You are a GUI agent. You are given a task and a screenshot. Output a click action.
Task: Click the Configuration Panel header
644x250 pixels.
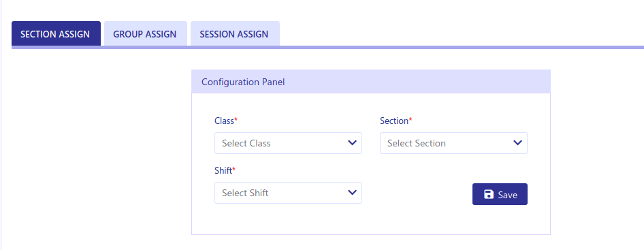tap(370, 82)
